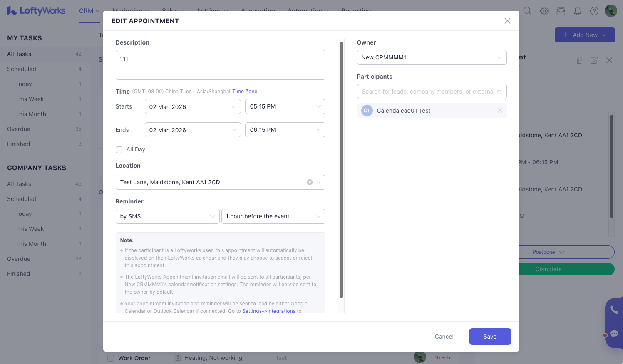Clear the location field with x icon
Screen dimensions: 623x364
coord(310,182)
